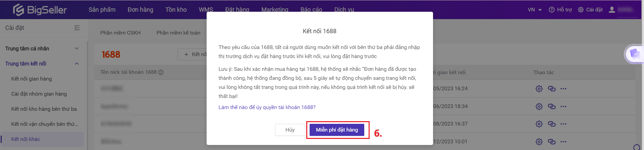Open more options for 06/2023 18:34 row
Screen dimensions: 644x150
coord(563,106)
